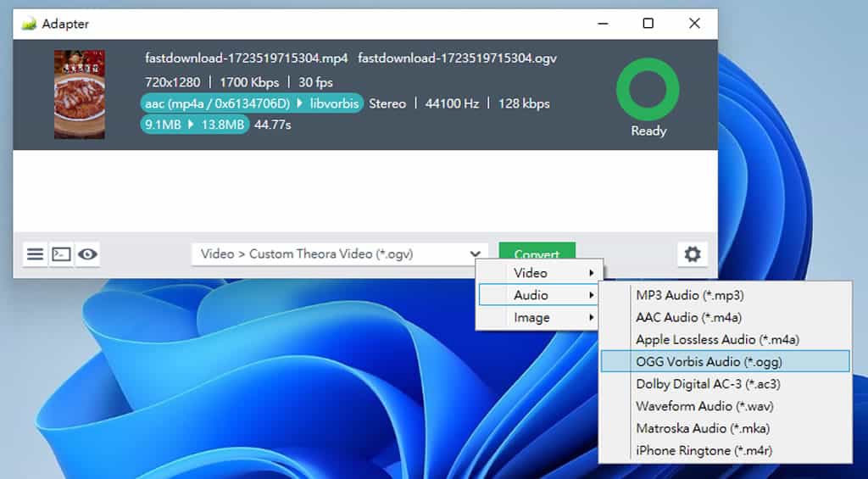This screenshot has width=868, height=479.
Task: Choose AAC Audio (*.m4a) format
Action: tap(726, 317)
